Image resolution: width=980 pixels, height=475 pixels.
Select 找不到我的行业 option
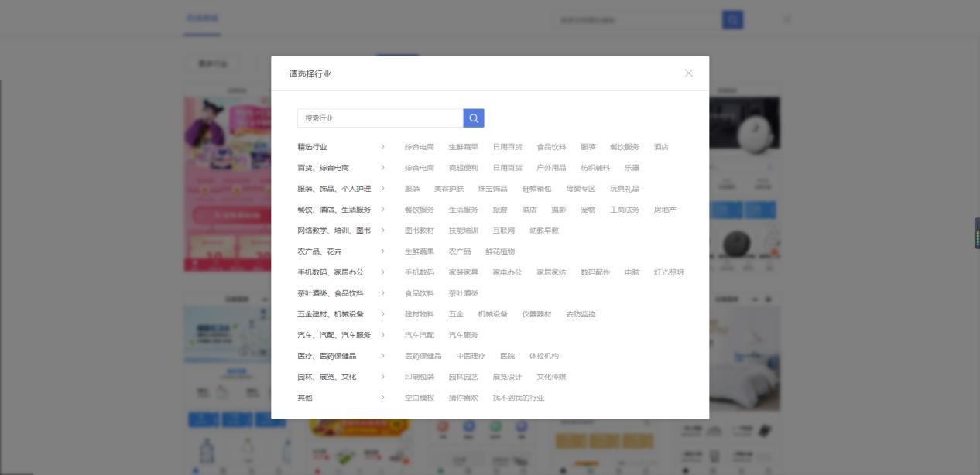519,397
